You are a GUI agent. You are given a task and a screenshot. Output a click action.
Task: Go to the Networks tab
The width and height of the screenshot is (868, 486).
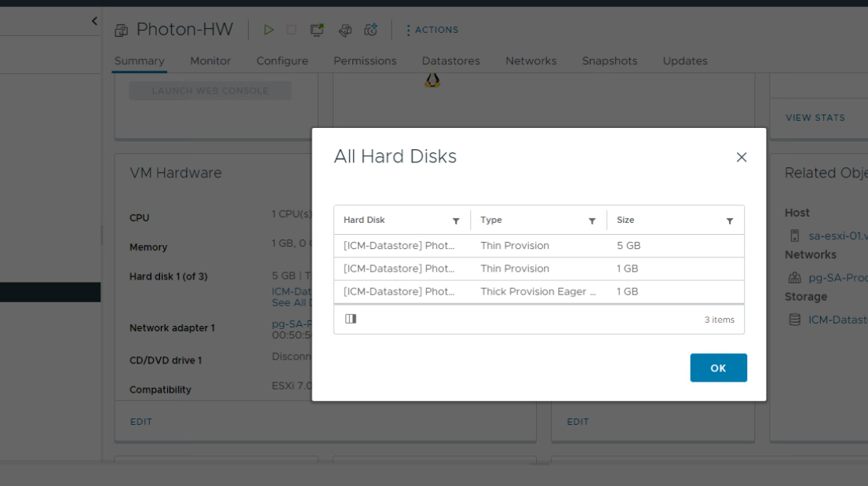(x=531, y=61)
